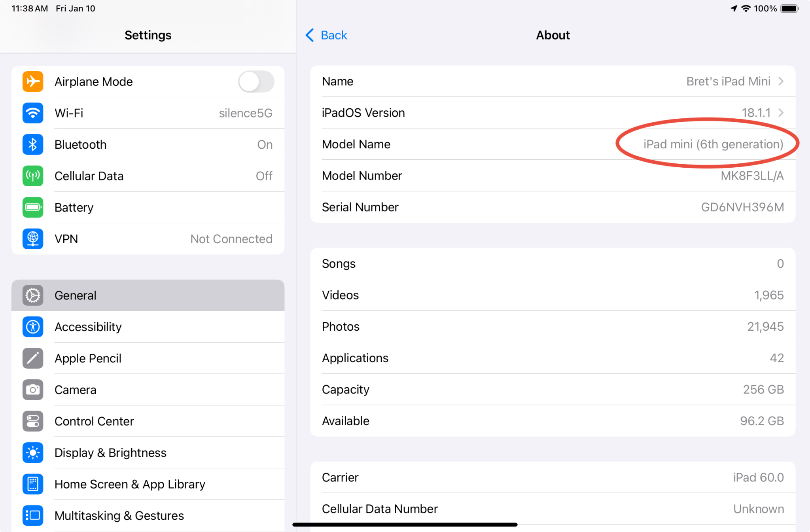Open Wi-Fi settings via the Wi-Fi icon

pos(33,113)
